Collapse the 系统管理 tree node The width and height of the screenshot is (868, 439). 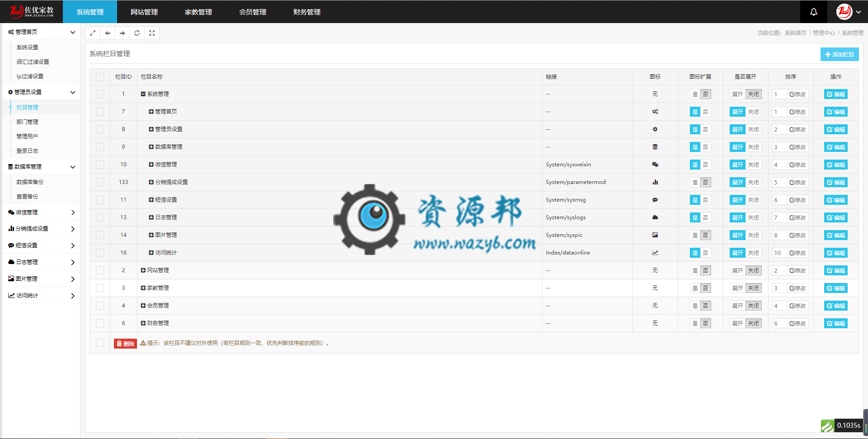(143, 94)
